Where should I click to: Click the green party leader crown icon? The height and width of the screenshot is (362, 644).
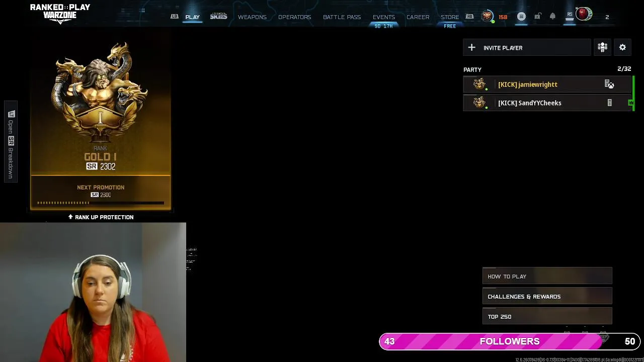[x=631, y=103]
